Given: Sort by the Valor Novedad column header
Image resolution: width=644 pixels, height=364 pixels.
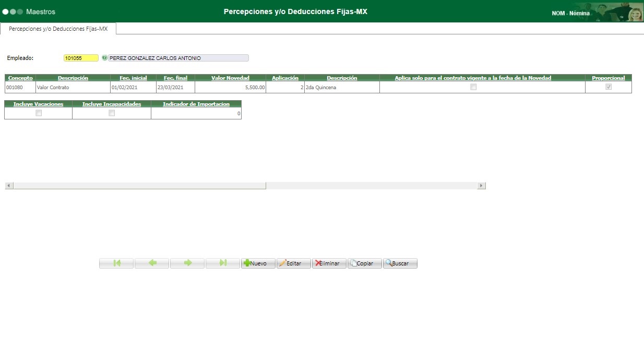Looking at the screenshot, I should click(230, 78).
